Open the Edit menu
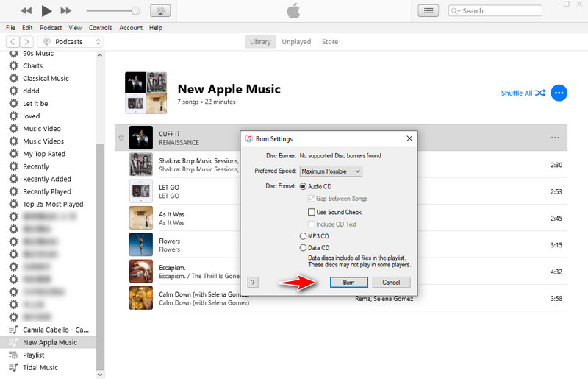The width and height of the screenshot is (588, 379). 27,28
